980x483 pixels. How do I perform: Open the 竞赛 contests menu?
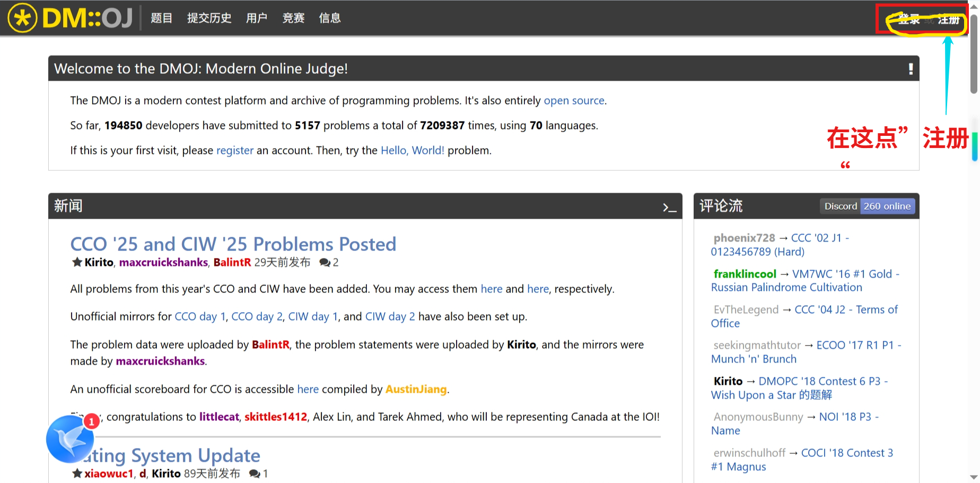pos(293,18)
